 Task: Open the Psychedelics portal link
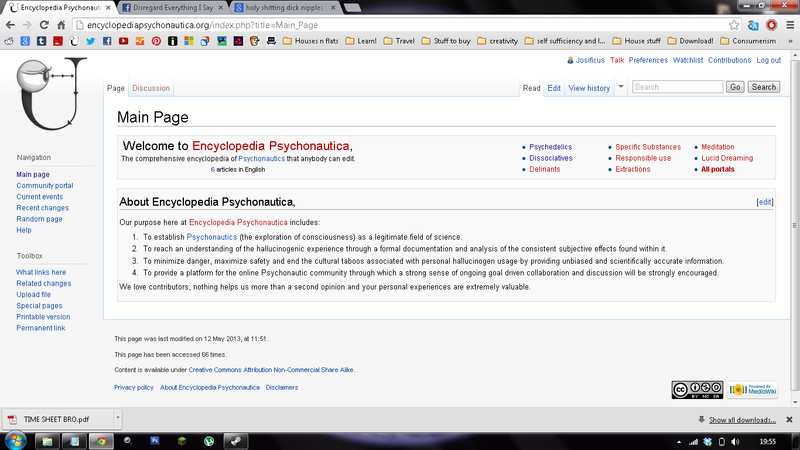[x=550, y=147]
